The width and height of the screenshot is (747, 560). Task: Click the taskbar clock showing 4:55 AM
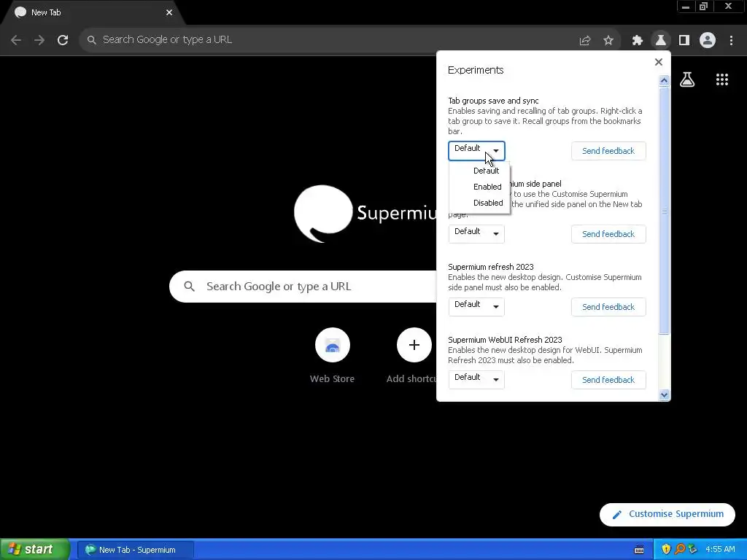click(x=720, y=550)
